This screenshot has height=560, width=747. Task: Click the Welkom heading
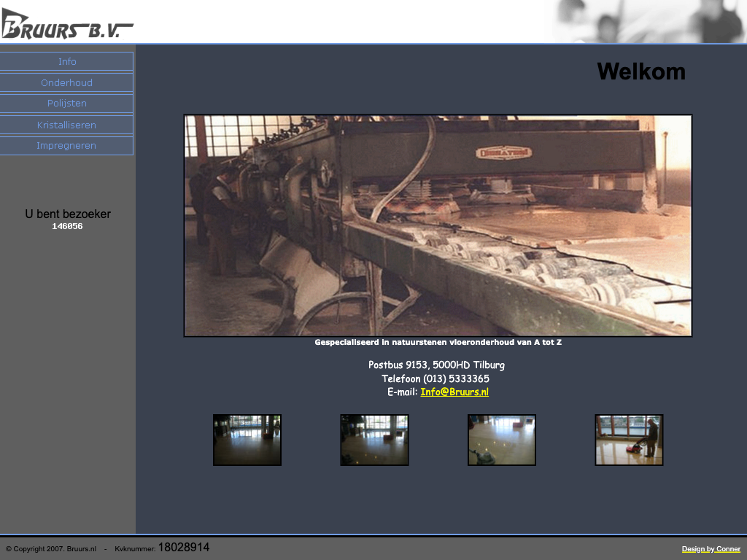641,71
